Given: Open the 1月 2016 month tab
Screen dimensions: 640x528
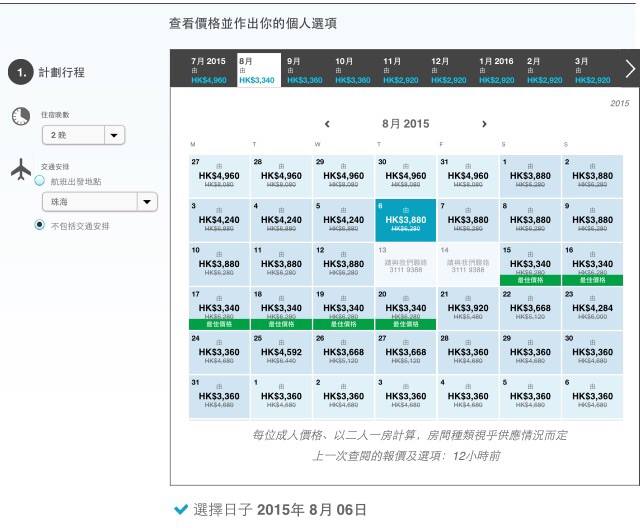Looking at the screenshot, I should (499, 69).
